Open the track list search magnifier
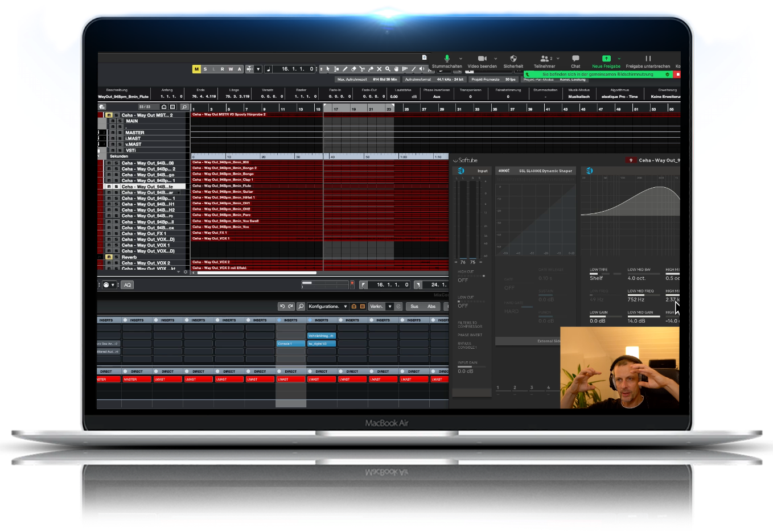This screenshot has height=532, width=773. tap(184, 107)
